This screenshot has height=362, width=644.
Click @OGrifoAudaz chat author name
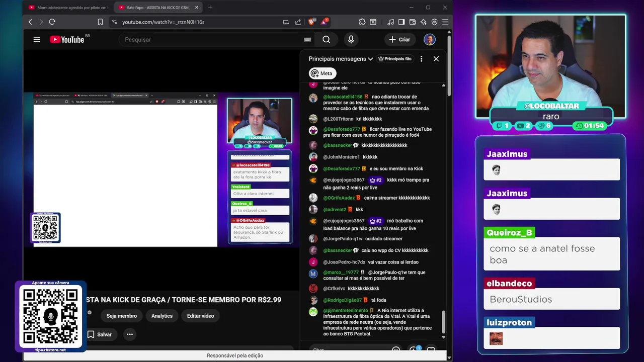(x=339, y=198)
